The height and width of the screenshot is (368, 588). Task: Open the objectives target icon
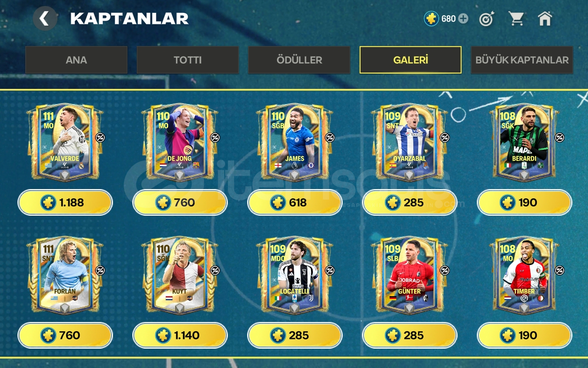coord(486,19)
